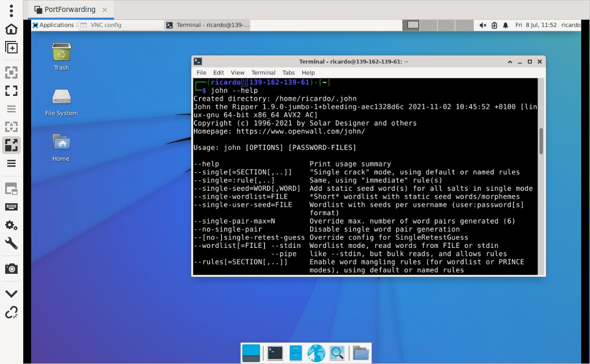Click 'Copyright (c) 1996-2021 by Solar Designer' line
Screen dimensions: 590x364
coord(305,123)
